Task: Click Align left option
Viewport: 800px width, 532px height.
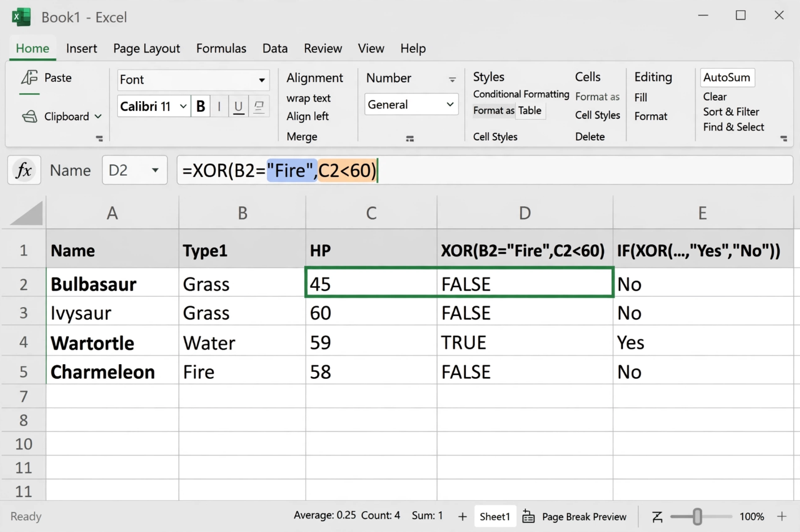Action: [x=308, y=116]
